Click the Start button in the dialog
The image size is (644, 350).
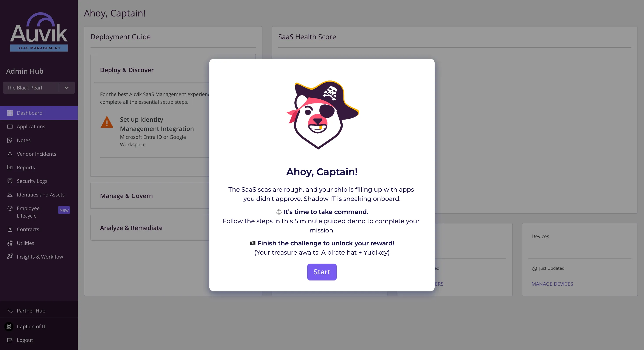[x=322, y=272]
